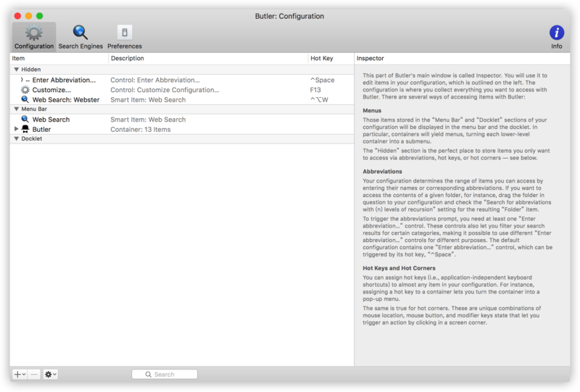
Task: Click the Description column header
Action: (x=208, y=59)
